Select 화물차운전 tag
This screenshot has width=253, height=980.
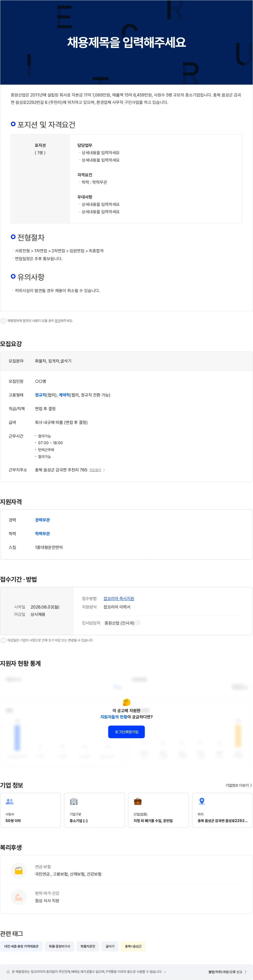tap(88, 946)
